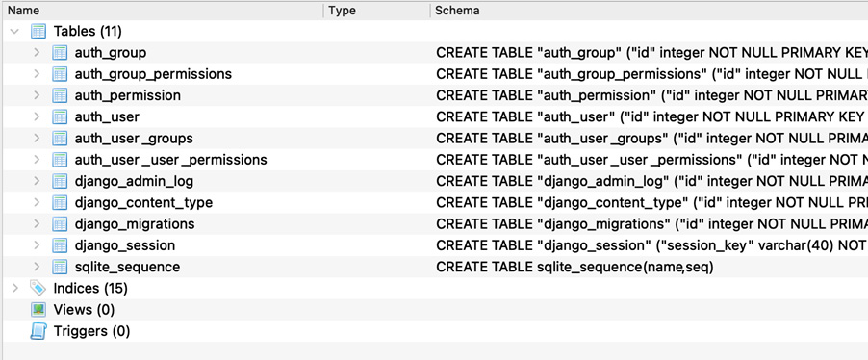Select the django_content_type schema text
Screen dimensions: 868x360
[x=652, y=203]
